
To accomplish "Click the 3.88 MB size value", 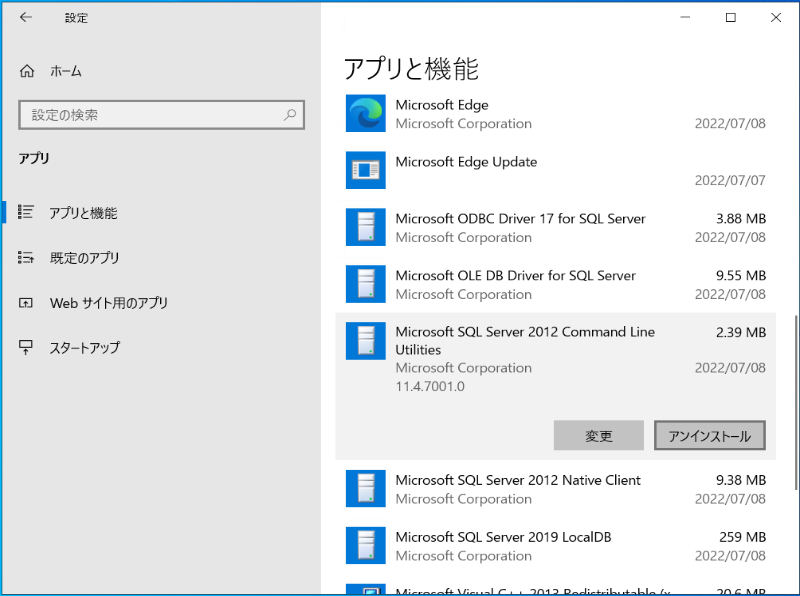I will (741, 218).
